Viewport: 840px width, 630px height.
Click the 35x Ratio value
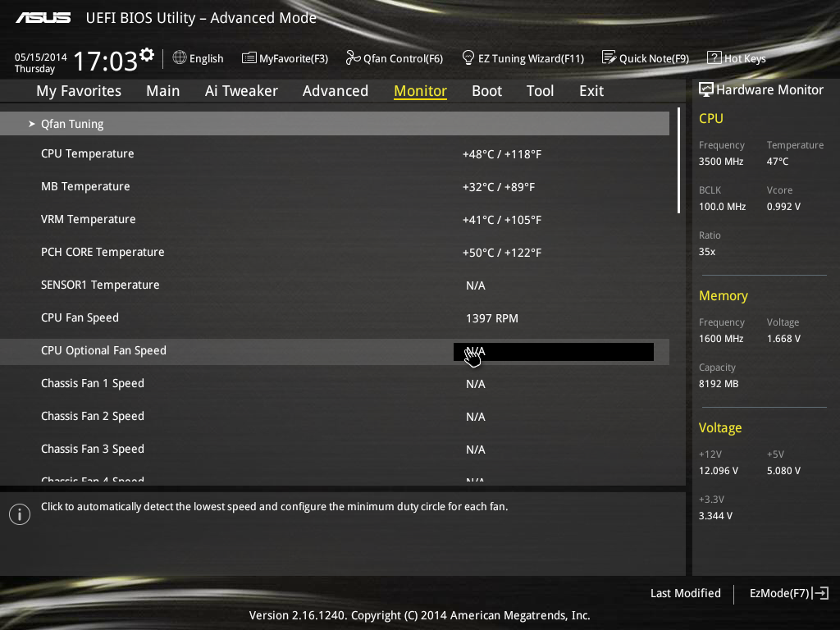coord(706,251)
